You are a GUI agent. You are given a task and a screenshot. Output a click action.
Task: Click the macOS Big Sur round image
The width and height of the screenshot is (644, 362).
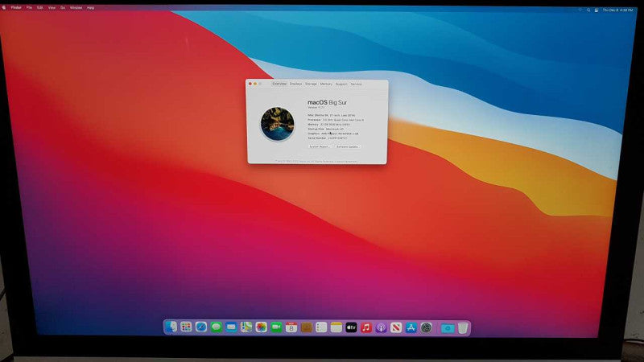click(x=278, y=124)
